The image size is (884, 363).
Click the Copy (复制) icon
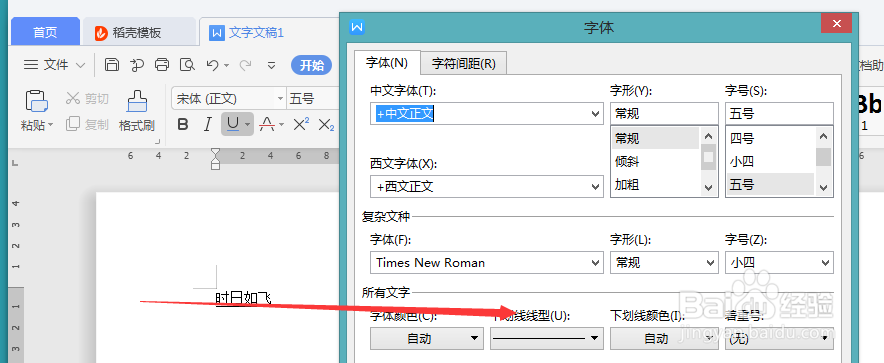pyautogui.click(x=73, y=124)
